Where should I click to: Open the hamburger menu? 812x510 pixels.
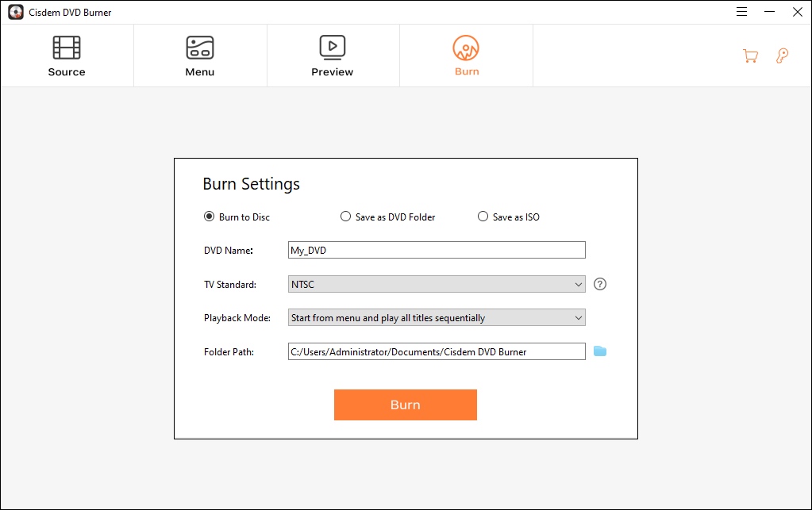(x=741, y=12)
